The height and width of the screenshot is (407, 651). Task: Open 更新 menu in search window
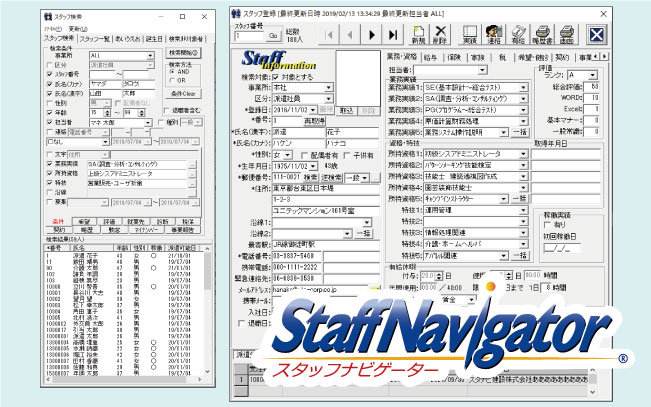coord(78,29)
